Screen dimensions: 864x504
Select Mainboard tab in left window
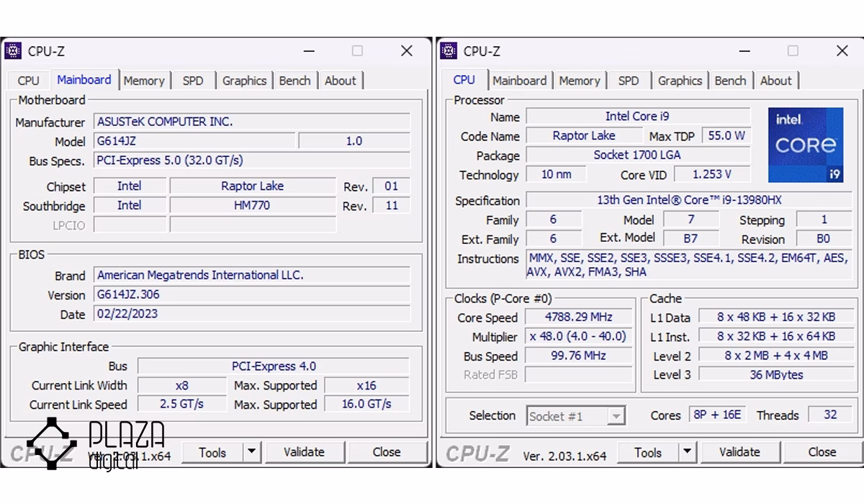tap(84, 80)
